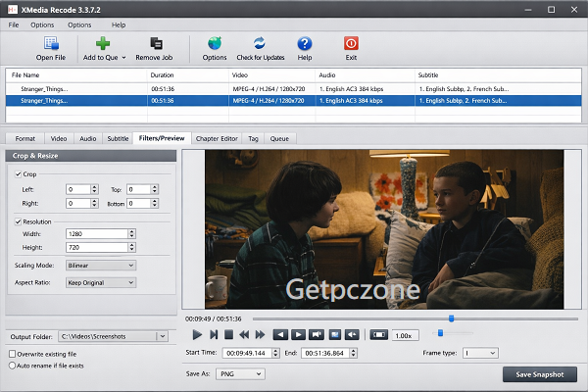Open the Scaling Mode Bilinear dropdown
Screen dimensions: 588x392
point(101,266)
